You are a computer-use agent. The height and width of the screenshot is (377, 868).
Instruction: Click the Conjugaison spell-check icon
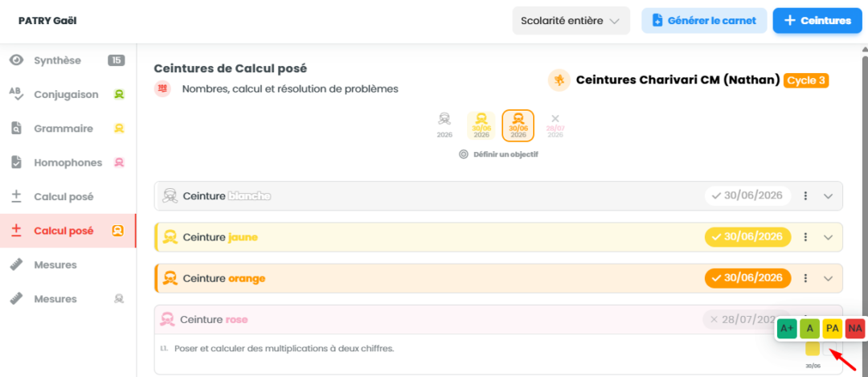tap(17, 95)
